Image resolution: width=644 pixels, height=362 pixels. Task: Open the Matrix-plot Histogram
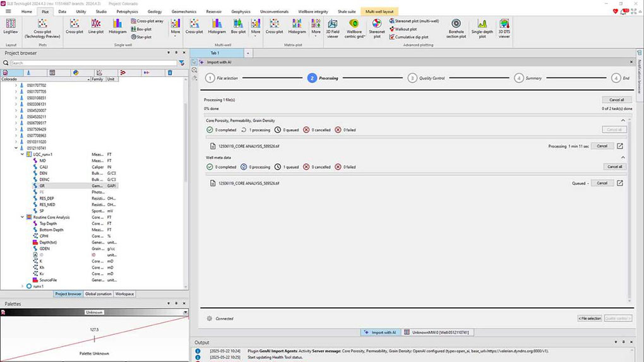click(297, 26)
